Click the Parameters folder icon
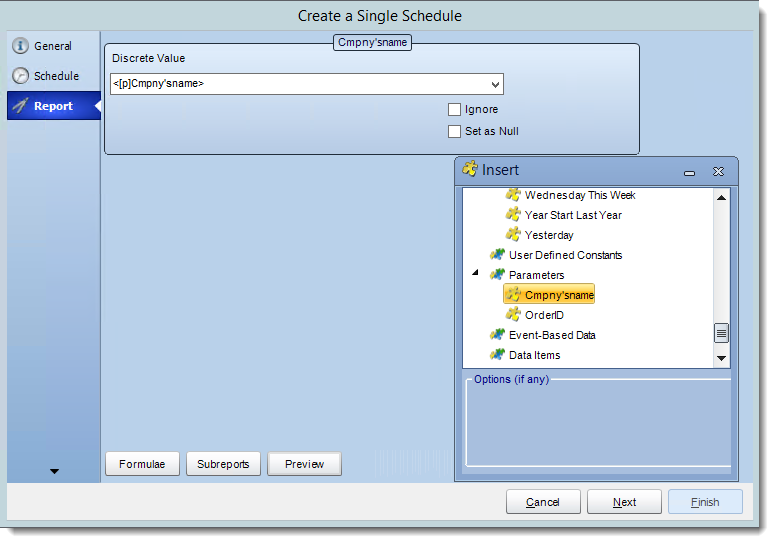Viewport: 774px width, 543px height. click(x=498, y=274)
